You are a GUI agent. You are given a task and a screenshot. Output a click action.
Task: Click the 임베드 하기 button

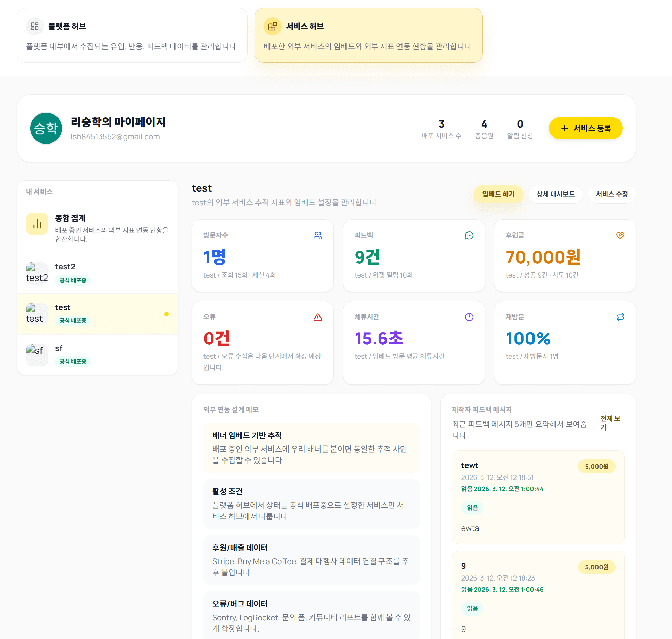pos(498,194)
